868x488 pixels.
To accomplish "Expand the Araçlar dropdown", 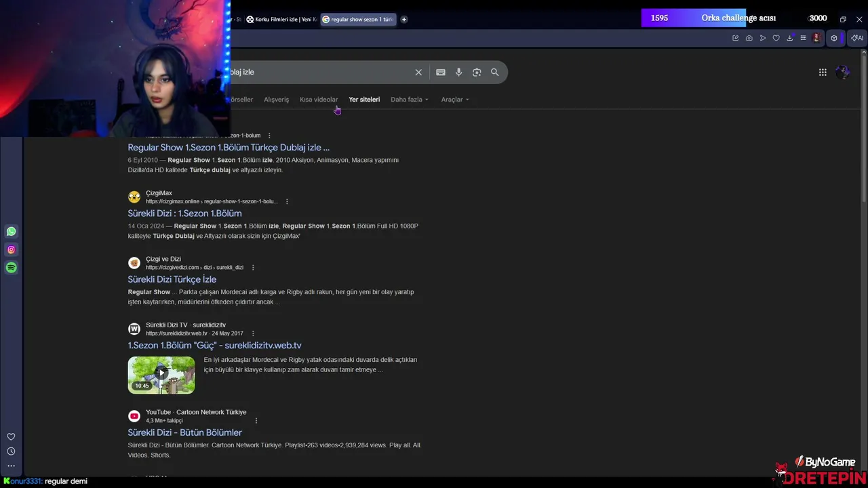I will pyautogui.click(x=455, y=100).
